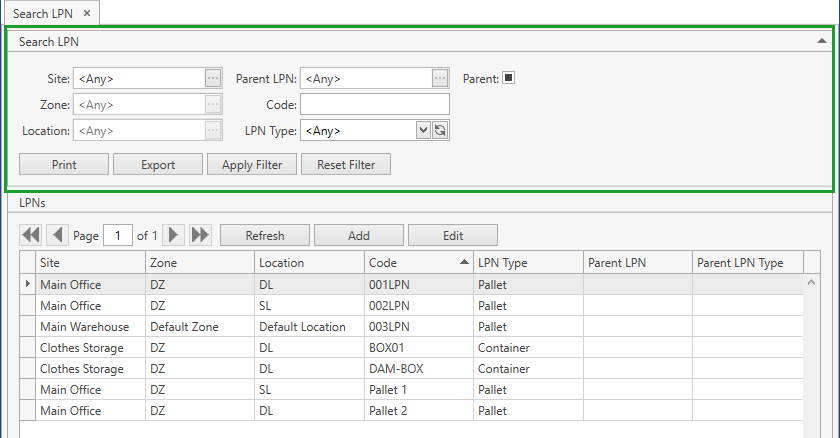Click into the Site input field
The height and width of the screenshot is (438, 840).
pos(139,78)
